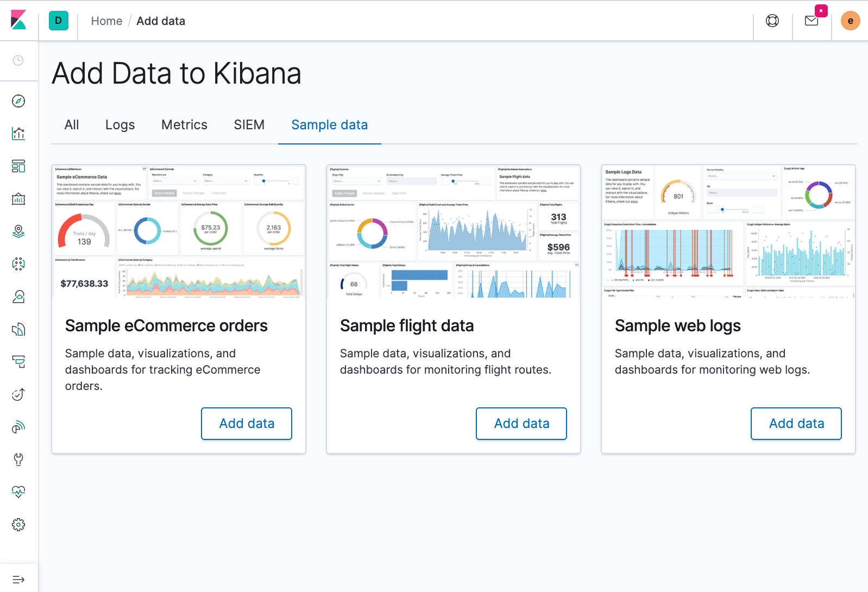Open the user account avatar
868x592 pixels.
851,21
